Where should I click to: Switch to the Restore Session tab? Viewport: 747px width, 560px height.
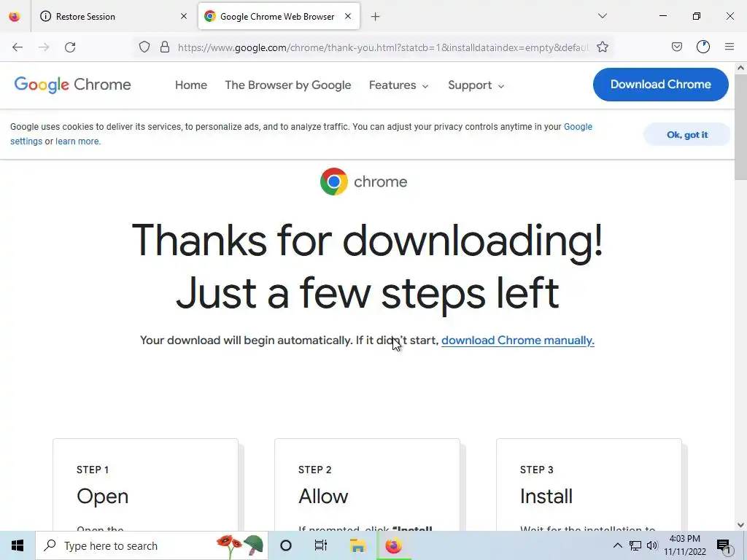pos(114,17)
